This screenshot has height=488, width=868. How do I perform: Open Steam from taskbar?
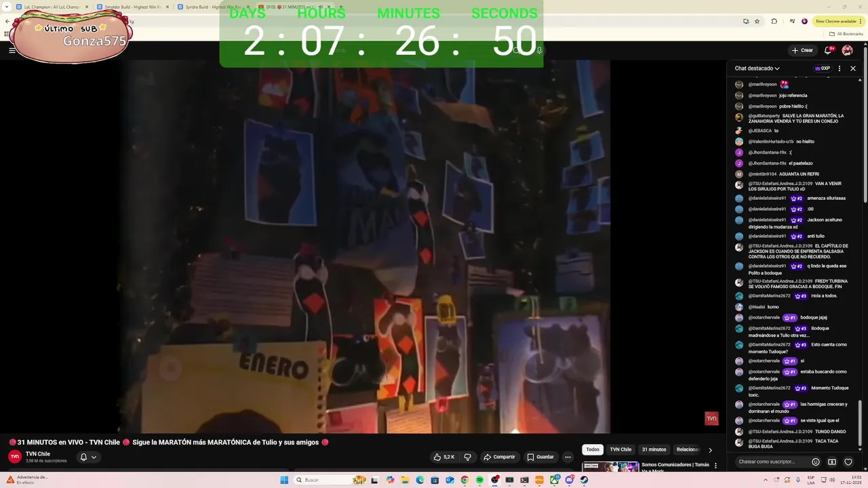(584, 480)
